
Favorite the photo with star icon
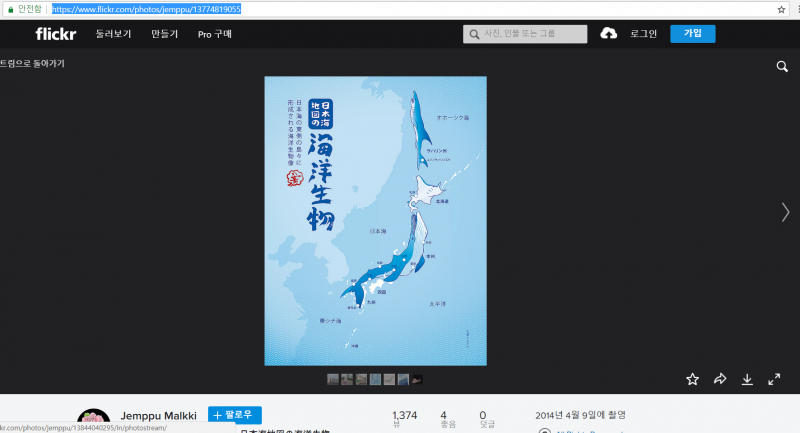click(692, 379)
